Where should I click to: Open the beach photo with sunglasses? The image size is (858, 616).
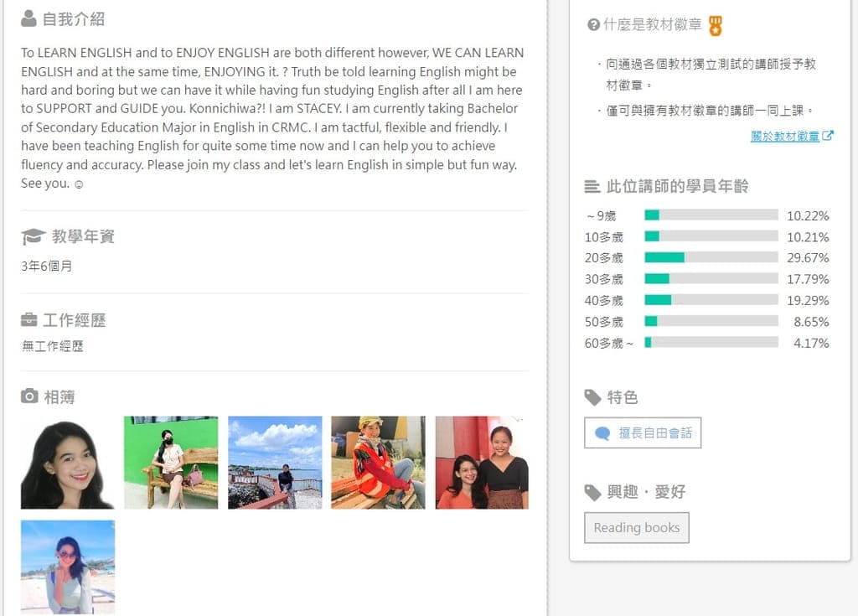[68, 567]
